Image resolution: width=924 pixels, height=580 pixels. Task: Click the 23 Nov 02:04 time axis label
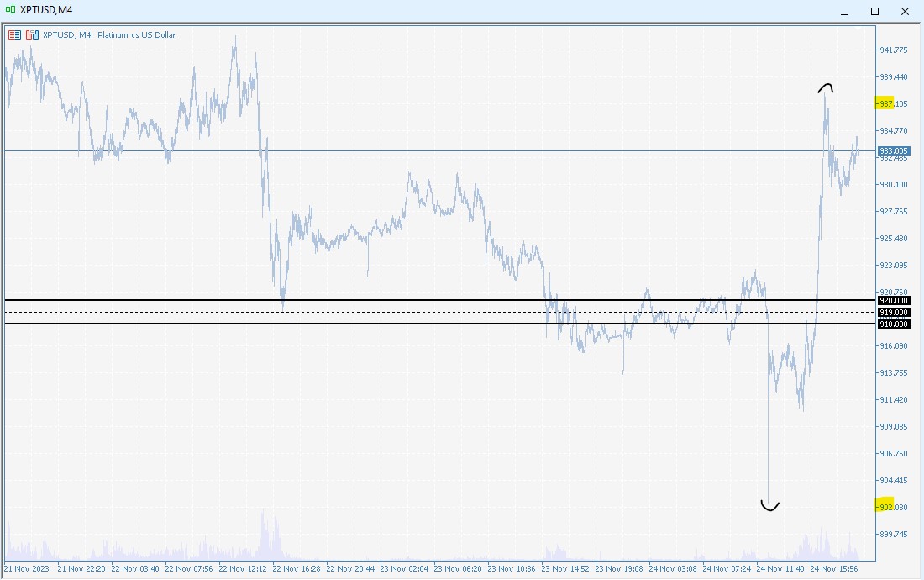coord(404,569)
